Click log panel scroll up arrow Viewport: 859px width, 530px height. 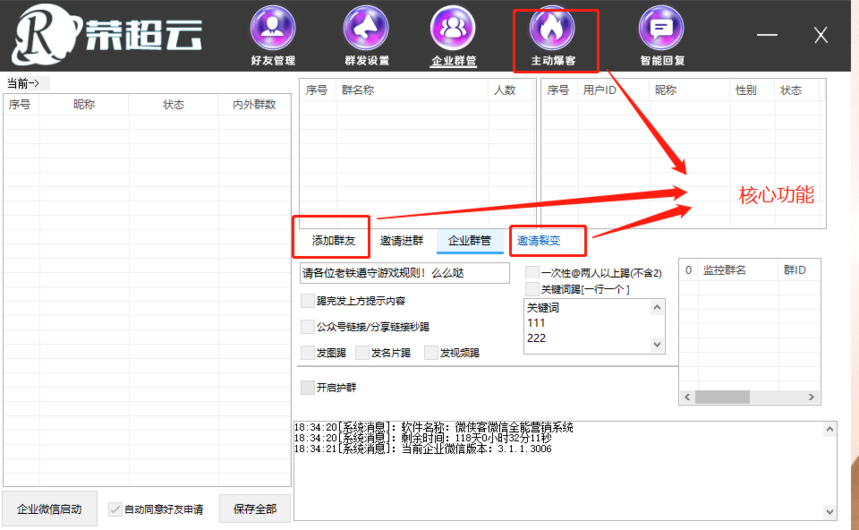tap(829, 430)
